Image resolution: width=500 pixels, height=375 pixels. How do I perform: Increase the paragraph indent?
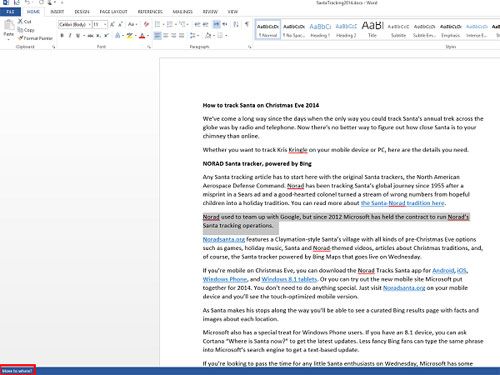[x=205, y=24]
